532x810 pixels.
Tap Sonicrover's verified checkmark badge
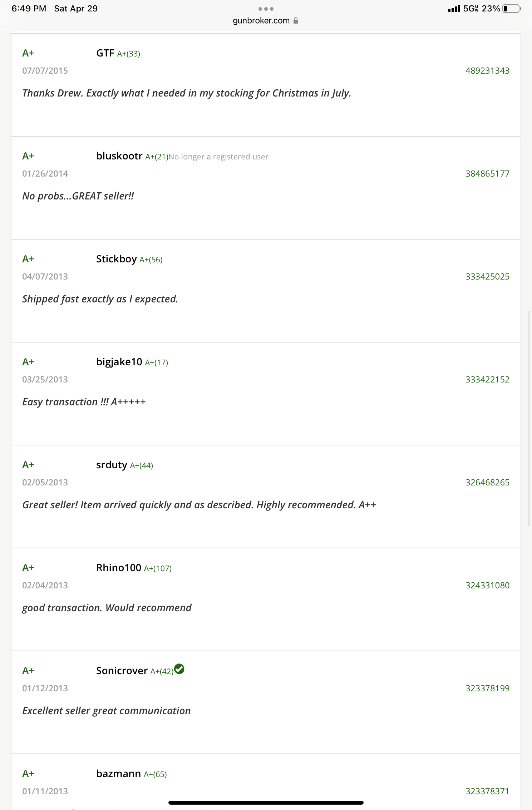pyautogui.click(x=179, y=669)
